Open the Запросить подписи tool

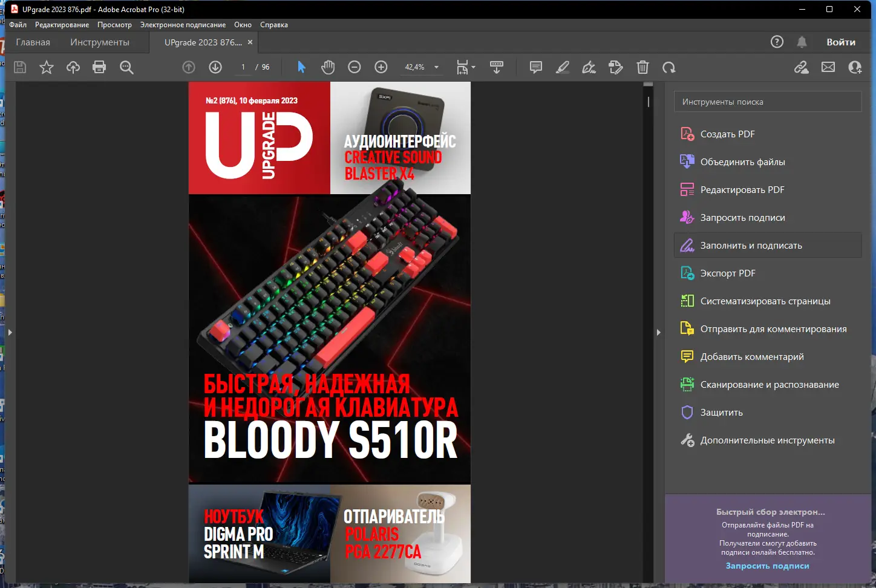coord(768,218)
